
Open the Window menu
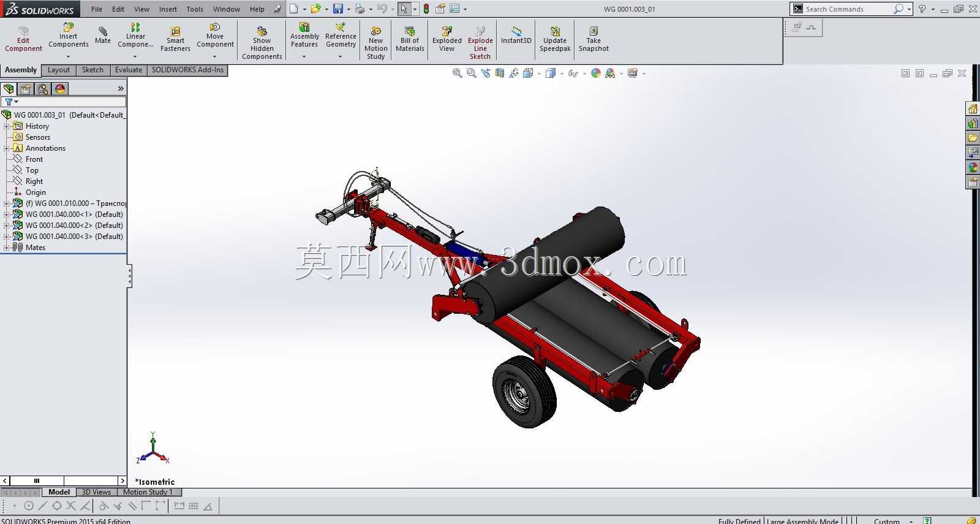point(227,9)
